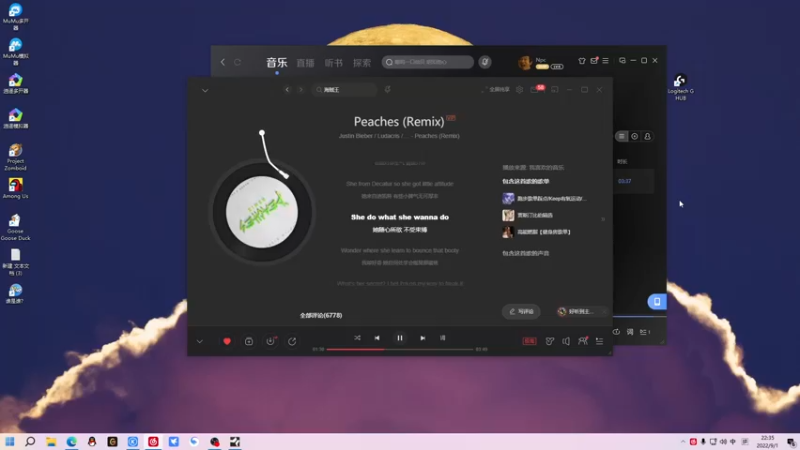
Task: Switch player to mini mode icon
Action: pyautogui.click(x=555, y=90)
